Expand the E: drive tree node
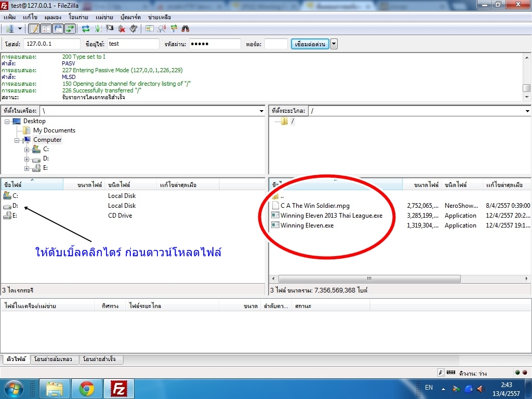Screen dimensions: 532x399 coord(26,168)
